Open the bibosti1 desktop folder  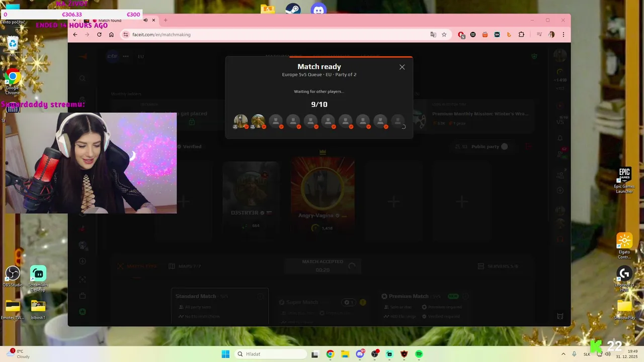(x=38, y=309)
